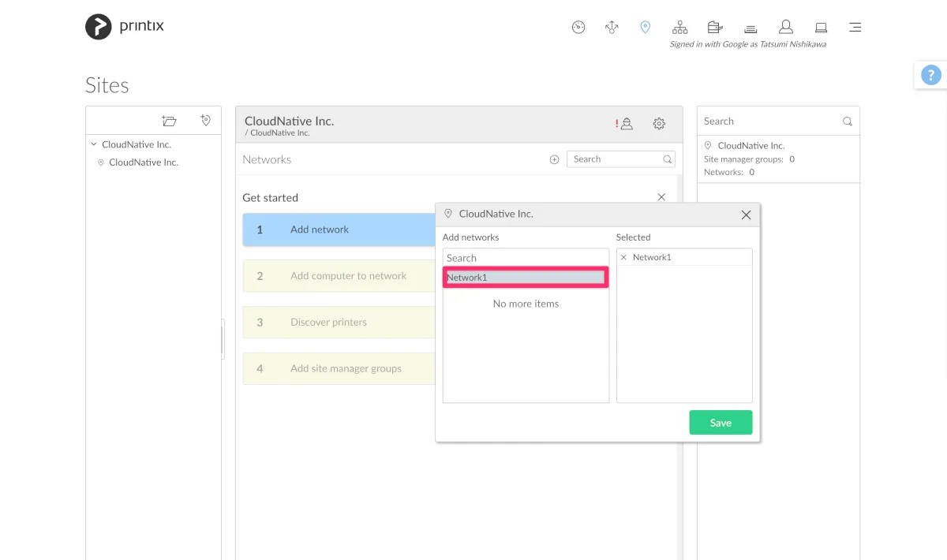Open the hamburger menu icon
Viewport: 947px width, 560px height.
click(x=855, y=28)
